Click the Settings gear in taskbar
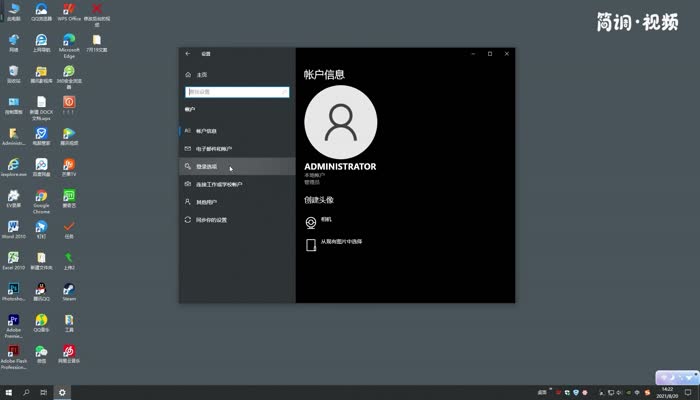The image size is (700, 400). pos(62,392)
